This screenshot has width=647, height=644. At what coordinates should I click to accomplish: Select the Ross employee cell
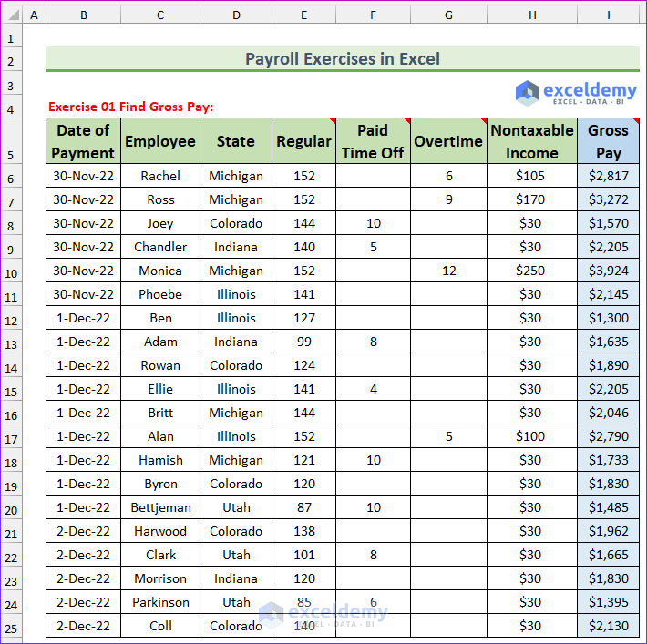(160, 199)
